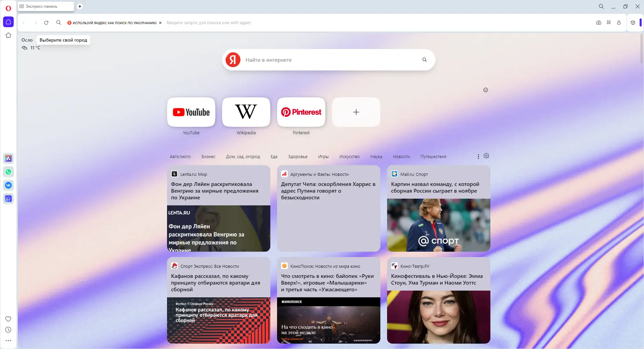The image size is (644, 349).
Task: Take a snapshot with the camera icon
Action: point(599,22)
